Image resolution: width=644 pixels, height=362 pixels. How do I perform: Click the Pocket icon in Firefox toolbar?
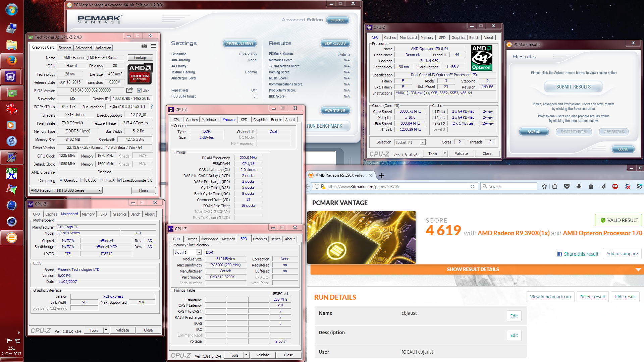point(567,186)
